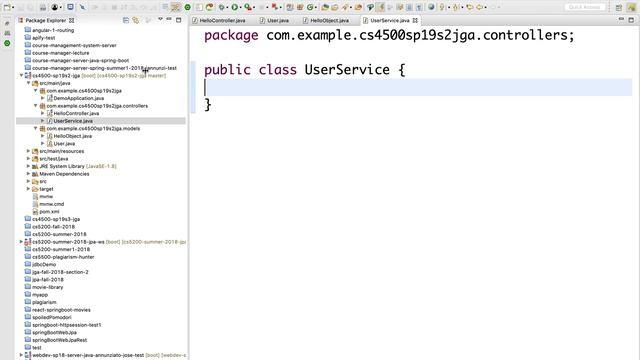Select User.java under models package

(x=64, y=144)
